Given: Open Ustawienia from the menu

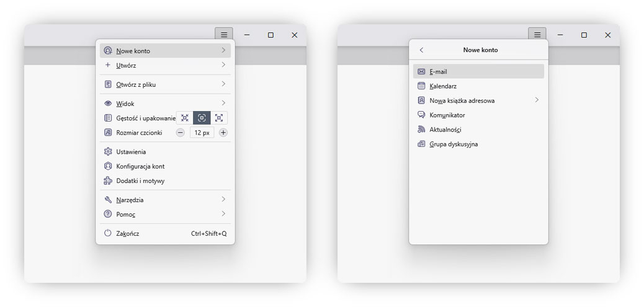Looking at the screenshot, I should coord(165,151).
